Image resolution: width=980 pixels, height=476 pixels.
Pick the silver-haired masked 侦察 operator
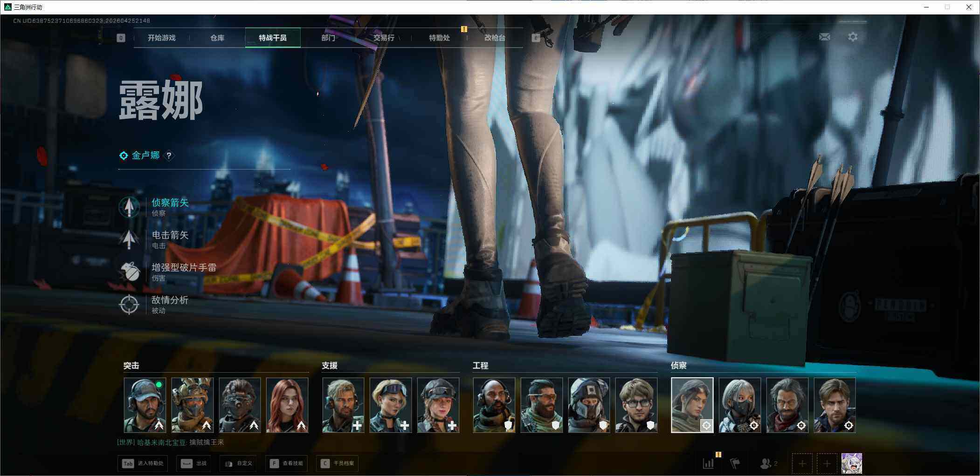(x=740, y=405)
